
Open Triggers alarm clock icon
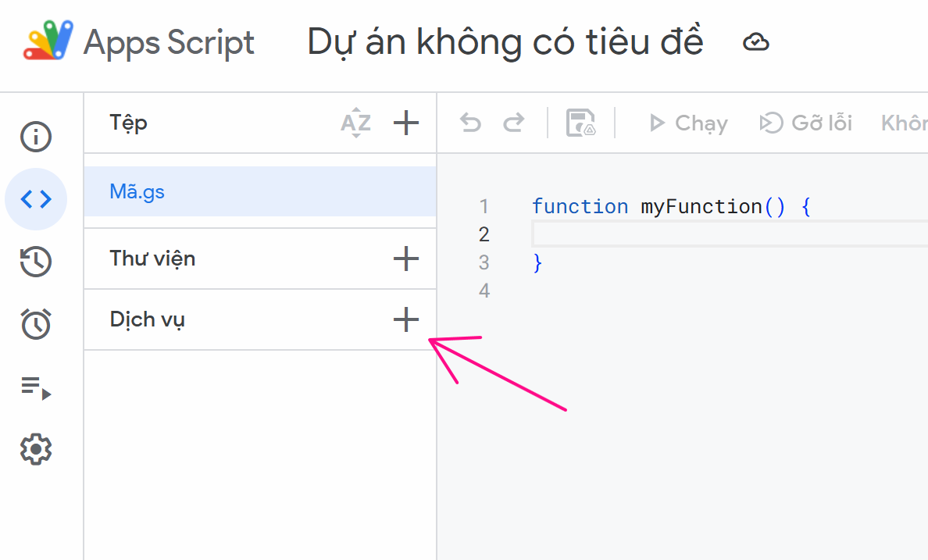36,323
